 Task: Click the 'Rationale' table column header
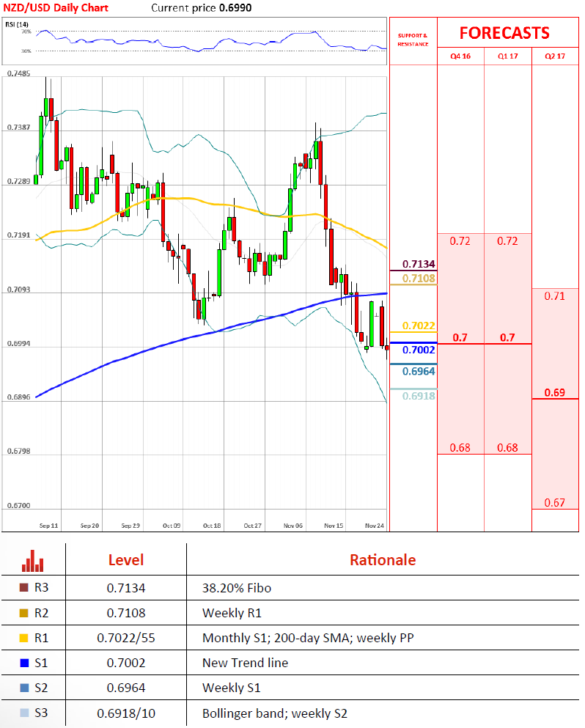click(383, 560)
